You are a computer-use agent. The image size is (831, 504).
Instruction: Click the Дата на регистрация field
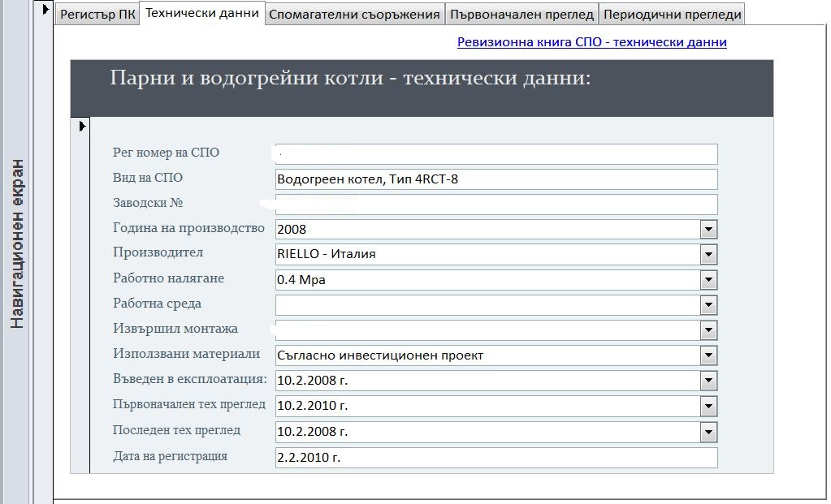tap(496, 458)
